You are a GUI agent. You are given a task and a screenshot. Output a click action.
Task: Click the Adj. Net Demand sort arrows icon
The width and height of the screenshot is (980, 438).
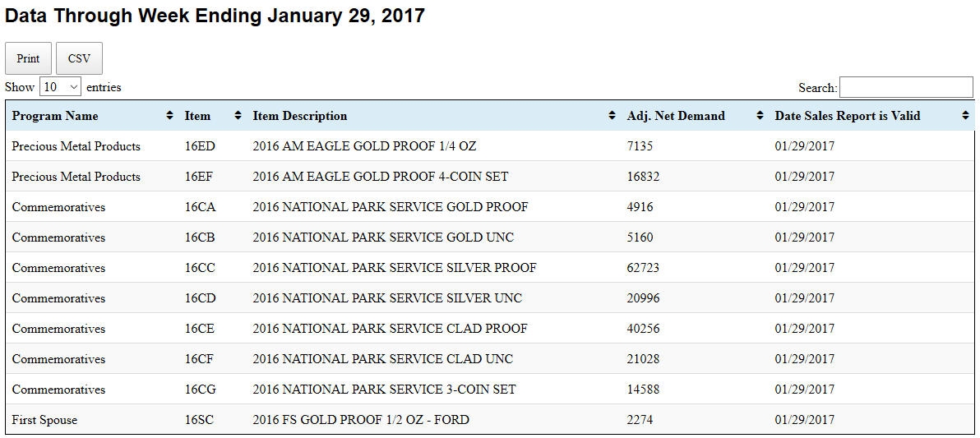pyautogui.click(x=760, y=116)
